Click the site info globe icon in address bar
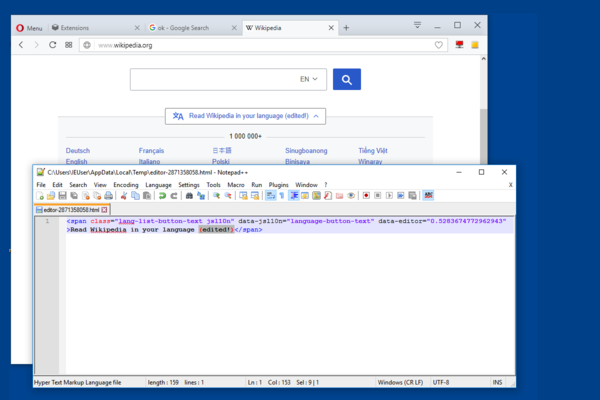The width and height of the screenshot is (600, 400). pos(87,45)
